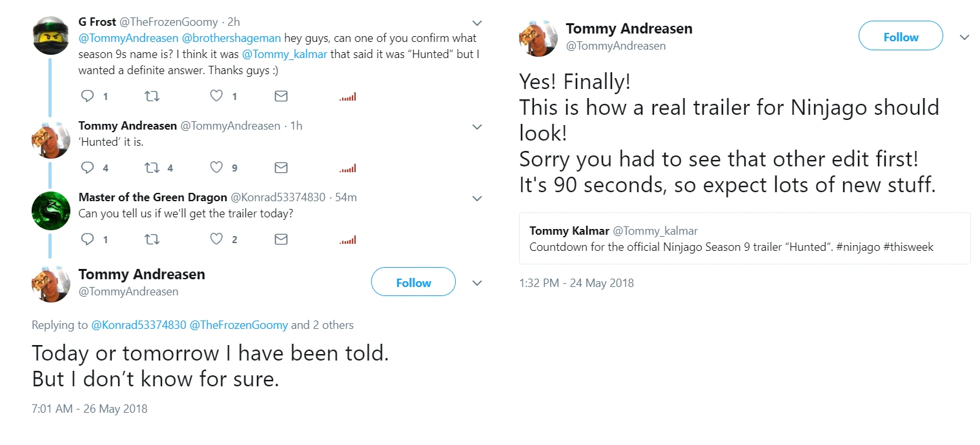Open more options chevron on G Frost's tweet
This screenshot has width=980, height=445.
click(478, 23)
